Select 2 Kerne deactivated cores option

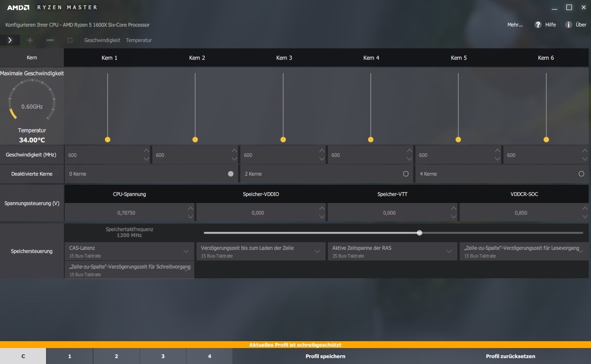pos(406,174)
